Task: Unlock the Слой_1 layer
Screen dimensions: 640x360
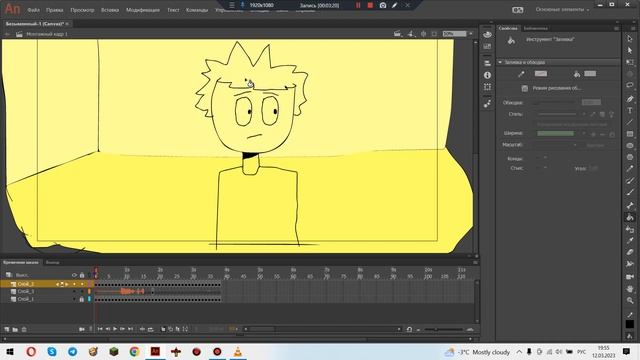Action: (82, 299)
